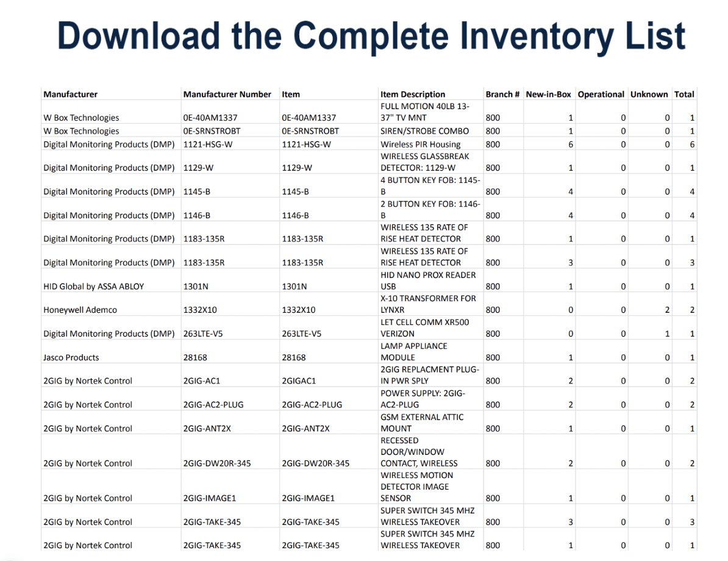Select the Jasco Products manufacturer cell

pyautogui.click(x=71, y=358)
